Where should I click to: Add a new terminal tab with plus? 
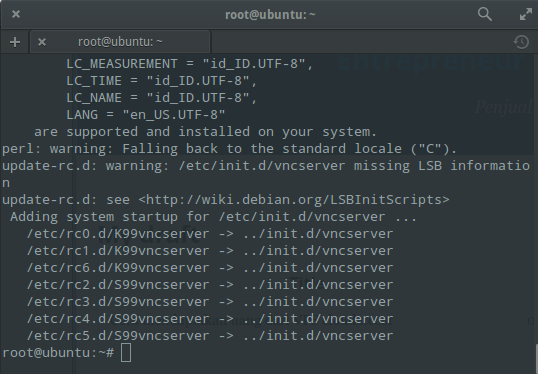[x=15, y=42]
